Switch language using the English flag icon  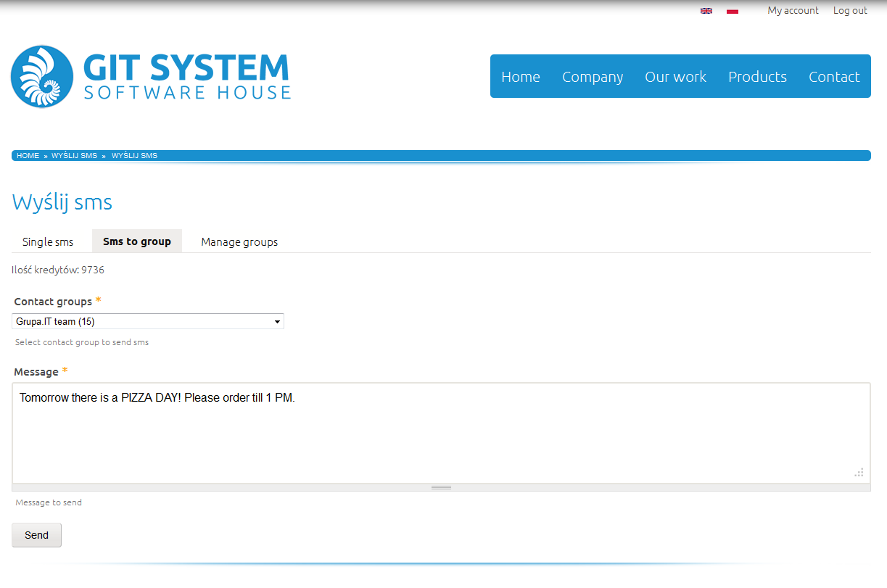[x=706, y=11]
